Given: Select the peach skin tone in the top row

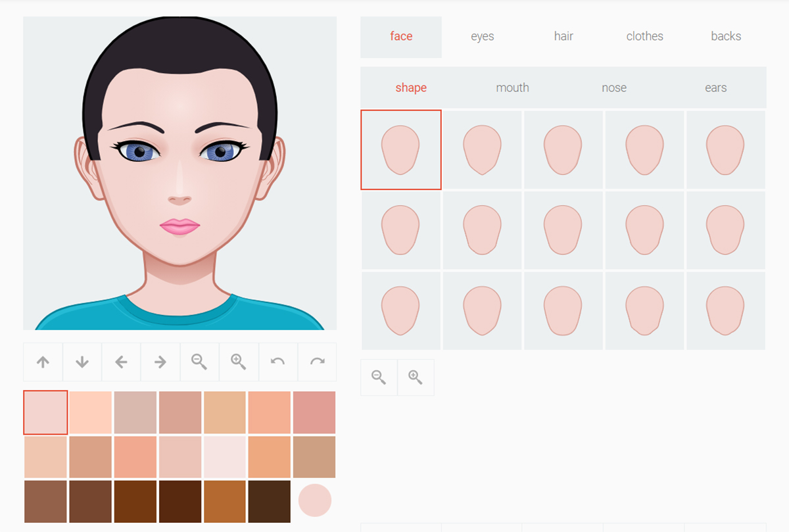Looking at the screenshot, I should (90, 412).
